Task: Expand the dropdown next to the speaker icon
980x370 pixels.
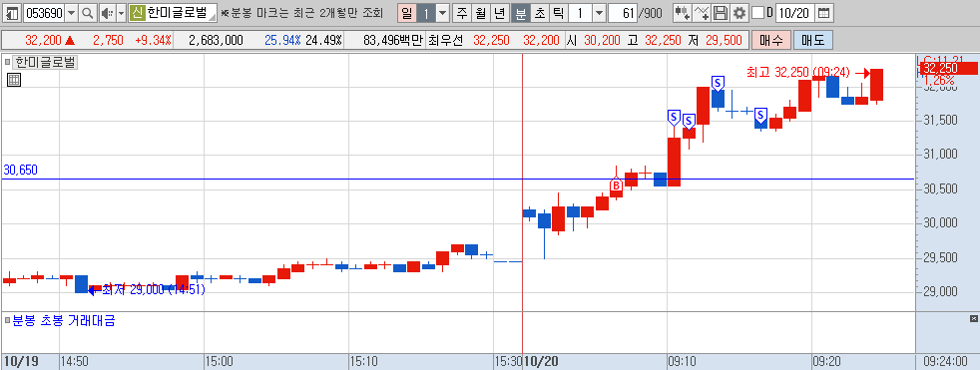Action: point(121,13)
